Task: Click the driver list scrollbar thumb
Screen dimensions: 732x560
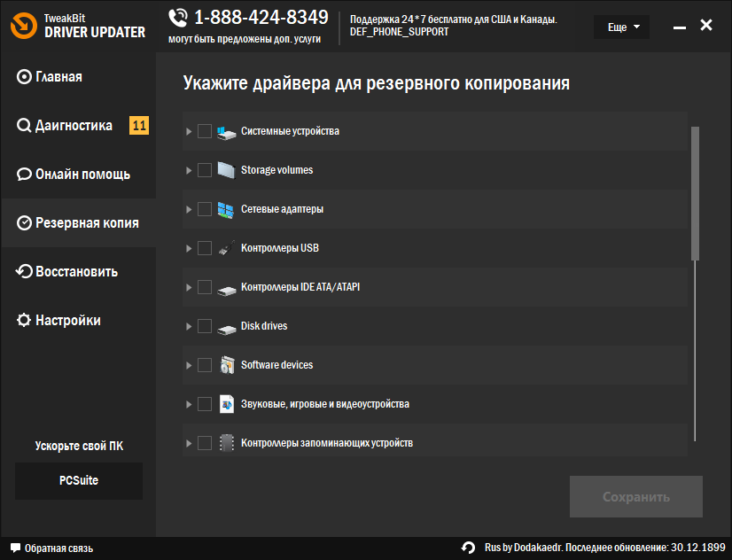Action: coord(695,193)
